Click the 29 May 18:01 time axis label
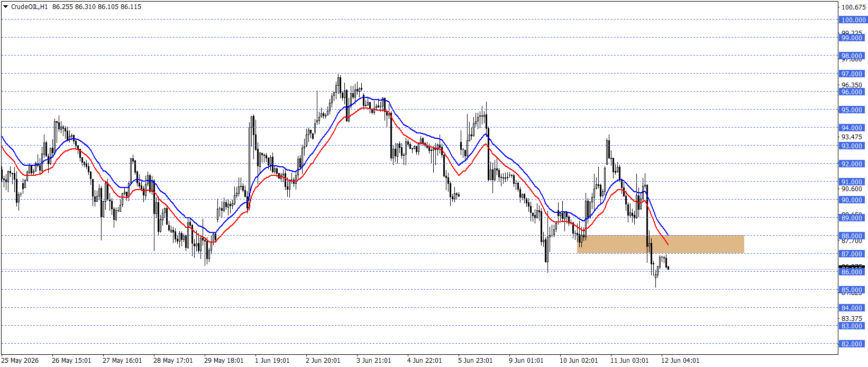This screenshot has height=367, width=868. coord(224,361)
